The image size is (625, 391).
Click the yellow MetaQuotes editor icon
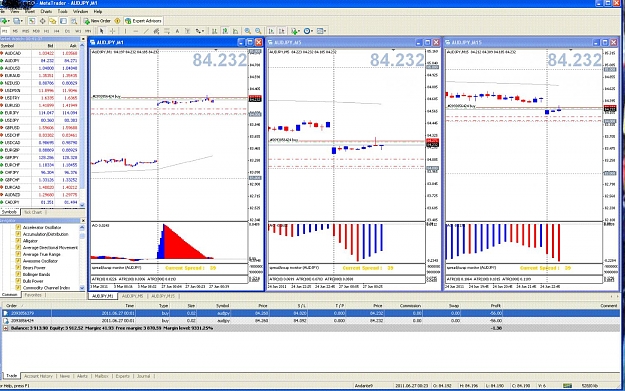(117, 21)
